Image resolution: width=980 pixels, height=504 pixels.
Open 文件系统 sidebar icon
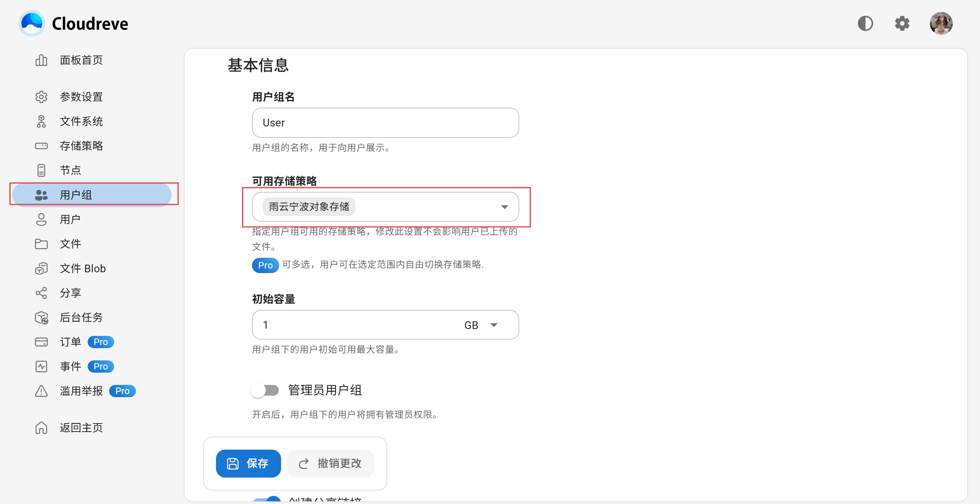click(41, 121)
